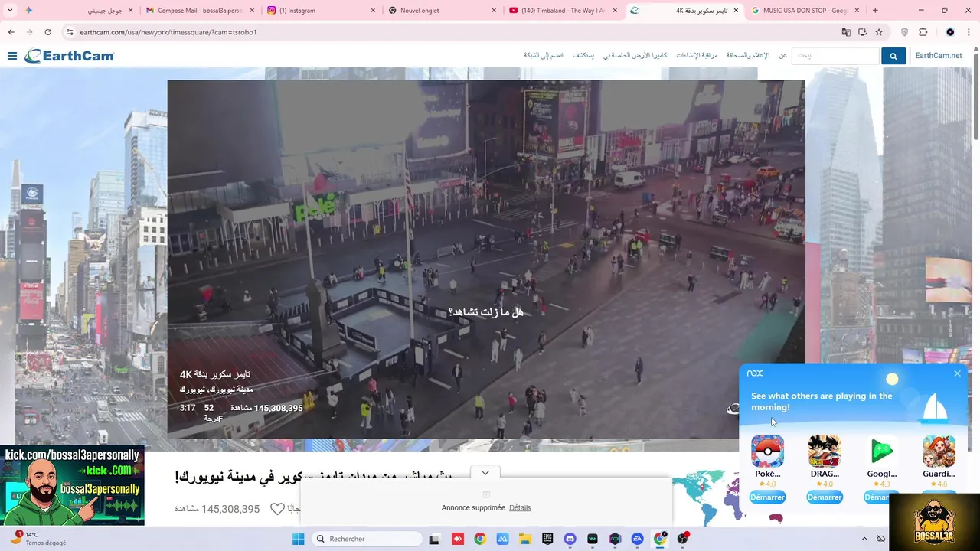The image size is (980, 551).
Task: Click 'يستكشف' navigation link
Action: click(x=583, y=56)
